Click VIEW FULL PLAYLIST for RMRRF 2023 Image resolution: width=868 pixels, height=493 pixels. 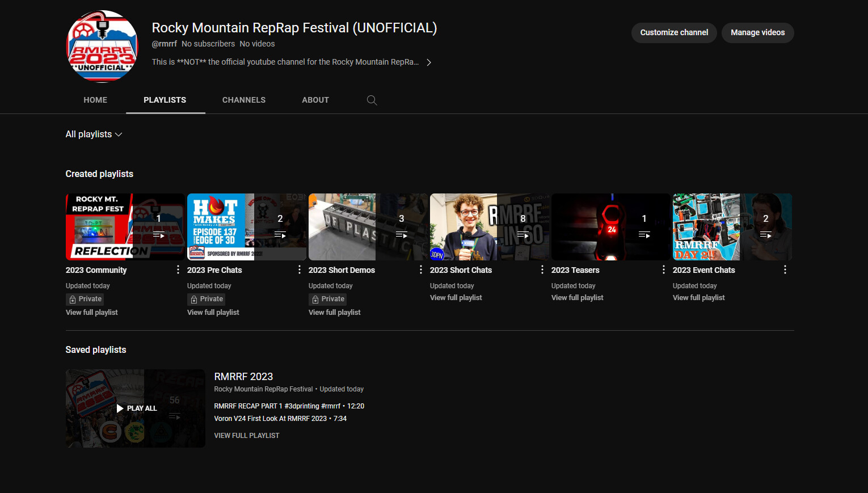[x=247, y=436]
